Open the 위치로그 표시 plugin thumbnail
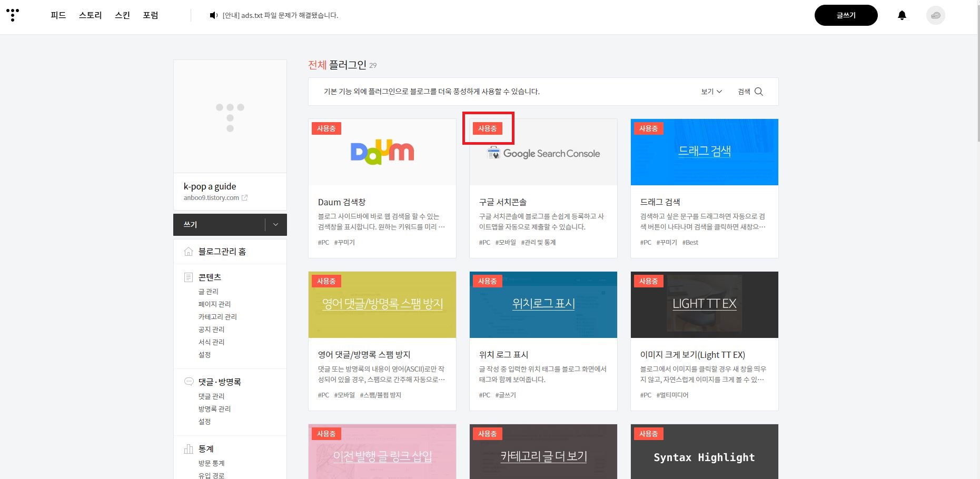Image resolution: width=980 pixels, height=479 pixels. point(543,305)
